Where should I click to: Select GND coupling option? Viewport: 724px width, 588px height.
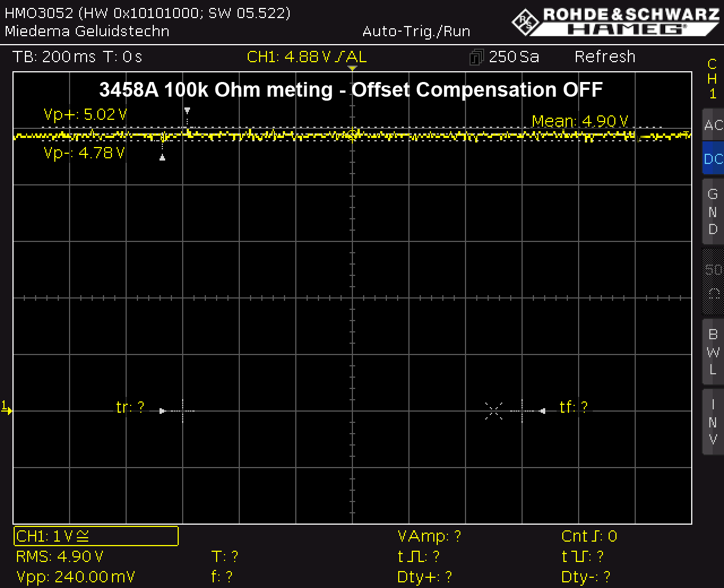[x=713, y=212]
